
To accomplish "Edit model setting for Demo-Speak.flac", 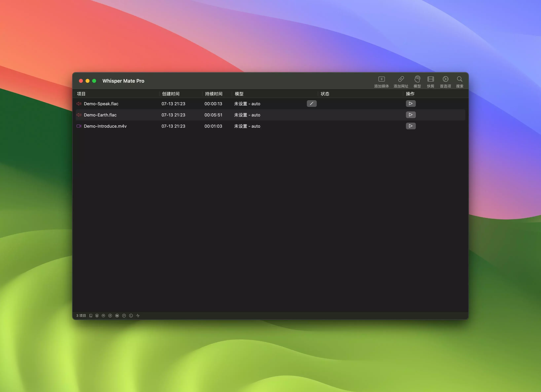I will pyautogui.click(x=311, y=104).
